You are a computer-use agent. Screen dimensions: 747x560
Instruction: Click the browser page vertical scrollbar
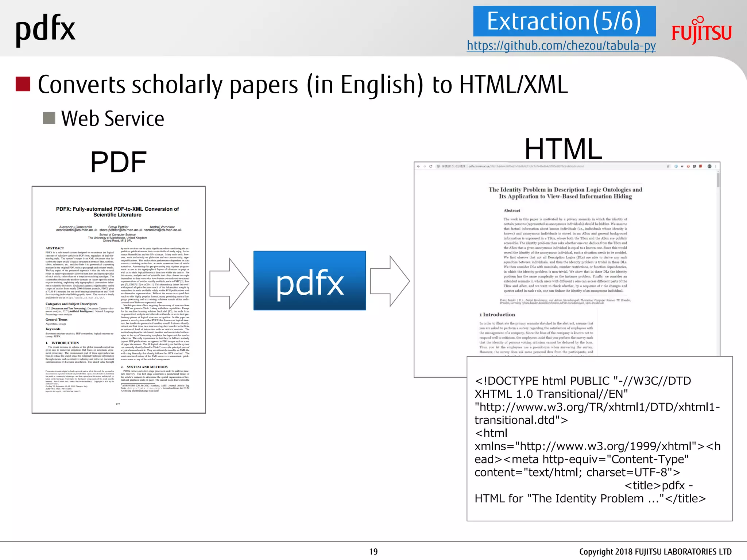point(718,180)
